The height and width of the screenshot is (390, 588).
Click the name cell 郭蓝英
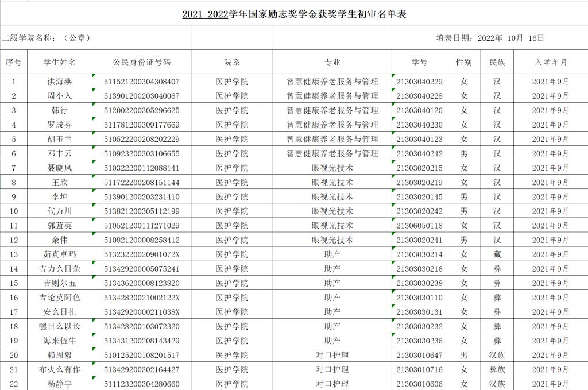[60, 225]
